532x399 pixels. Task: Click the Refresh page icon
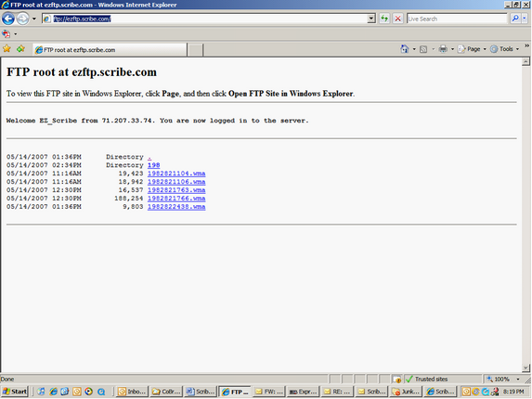click(x=384, y=19)
